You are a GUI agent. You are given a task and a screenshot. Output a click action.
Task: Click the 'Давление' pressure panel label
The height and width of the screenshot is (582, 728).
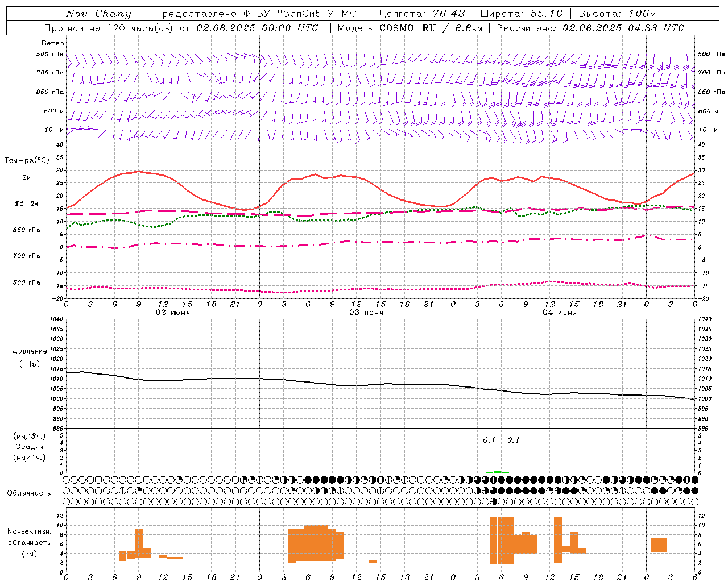pyautogui.click(x=30, y=351)
